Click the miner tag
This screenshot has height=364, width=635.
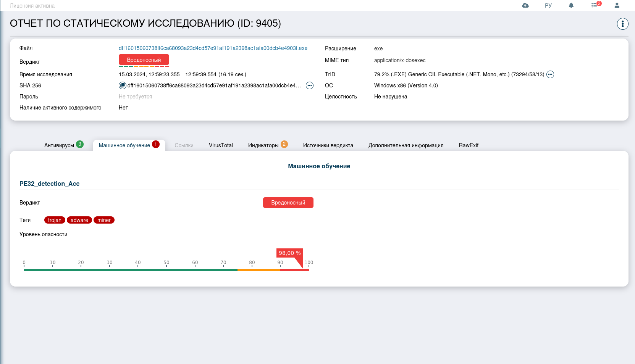click(104, 220)
